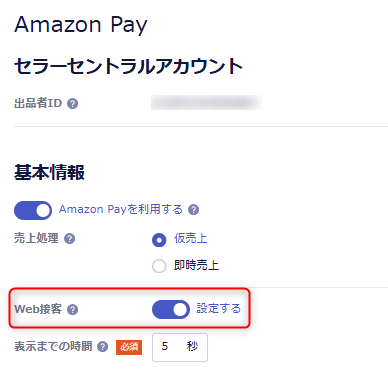Click the セラーセントラルアカウント heading
Image resolution: width=388 pixels, height=375 pixels.
point(128,66)
